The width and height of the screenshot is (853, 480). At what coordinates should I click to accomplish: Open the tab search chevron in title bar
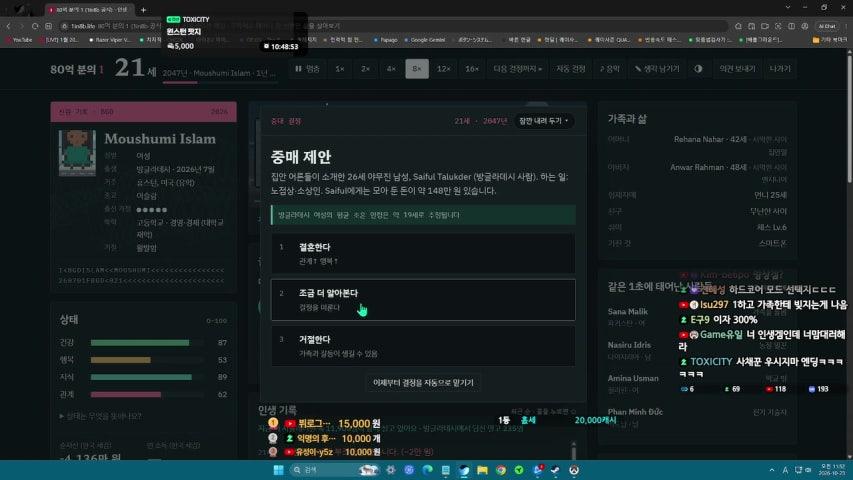(x=788, y=8)
